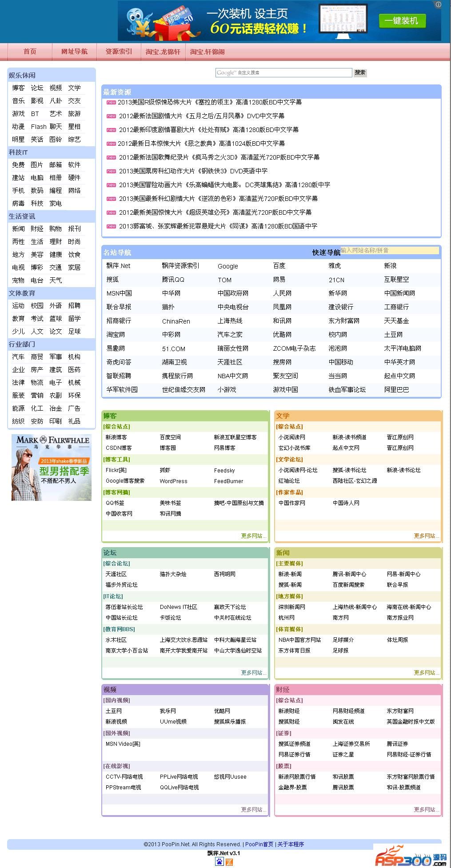The width and height of the screenshot is (451, 868).
Task: Open the 网址导航 navigation tab
Action: 74,52
